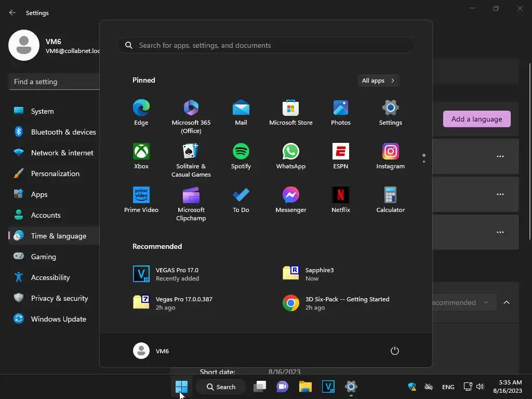Image resolution: width=532 pixels, height=399 pixels.
Task: Open Task View on taskbar
Action: pos(260,387)
